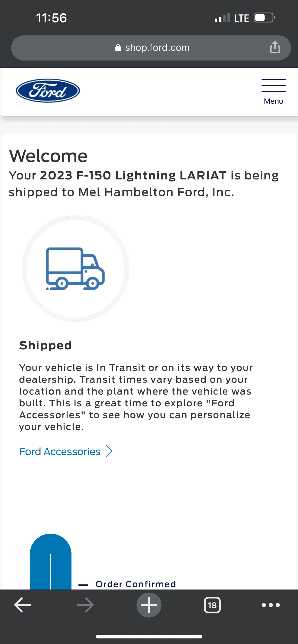The height and width of the screenshot is (644, 298).
Task: Open the Ford Accessories link
Action: tap(60, 452)
